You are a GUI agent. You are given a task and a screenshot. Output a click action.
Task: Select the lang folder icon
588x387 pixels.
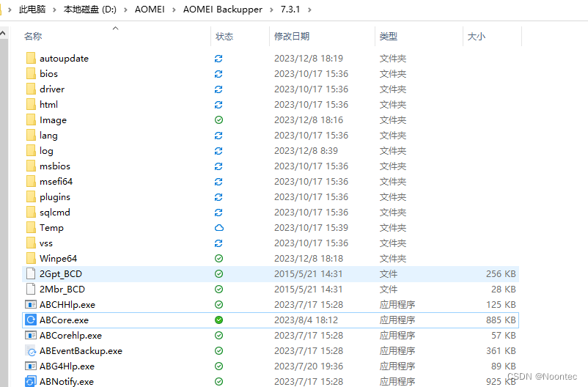(x=31, y=136)
